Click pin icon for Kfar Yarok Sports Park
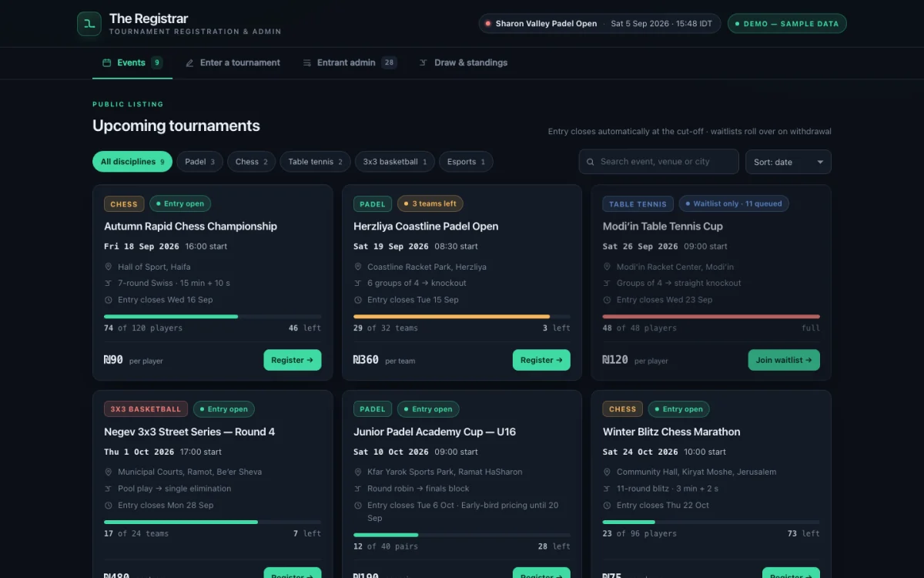This screenshot has height=578, width=924. point(358,472)
